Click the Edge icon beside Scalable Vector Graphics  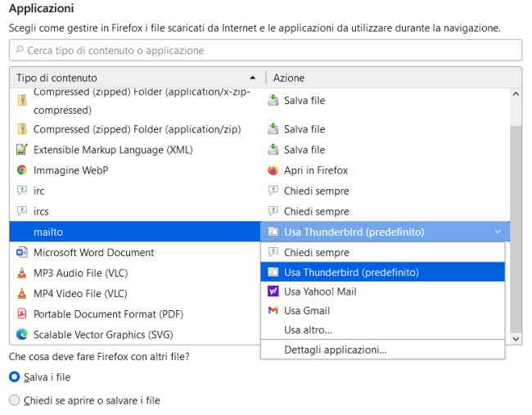click(22, 335)
